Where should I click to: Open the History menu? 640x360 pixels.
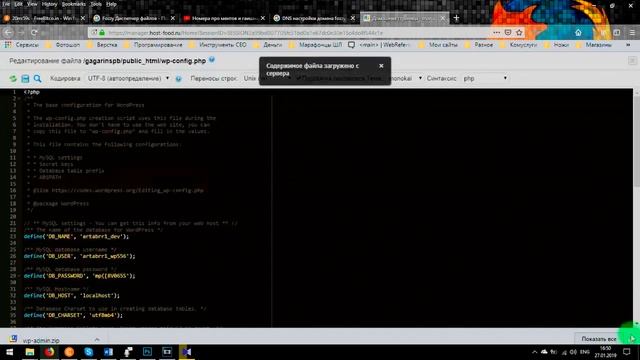click(49, 4)
